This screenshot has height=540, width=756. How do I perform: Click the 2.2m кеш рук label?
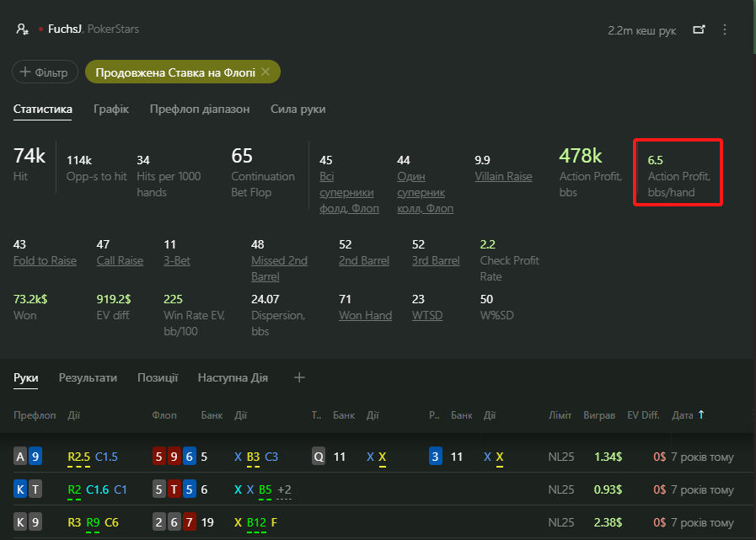tap(641, 30)
